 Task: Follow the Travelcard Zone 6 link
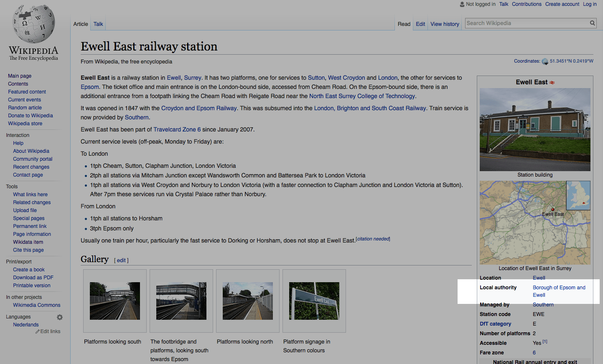[x=177, y=129]
